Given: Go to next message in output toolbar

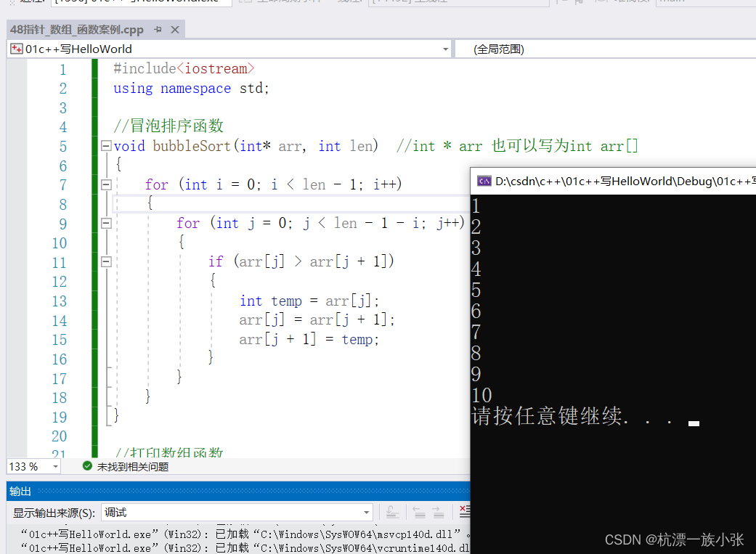Looking at the screenshot, I should click(x=438, y=513).
